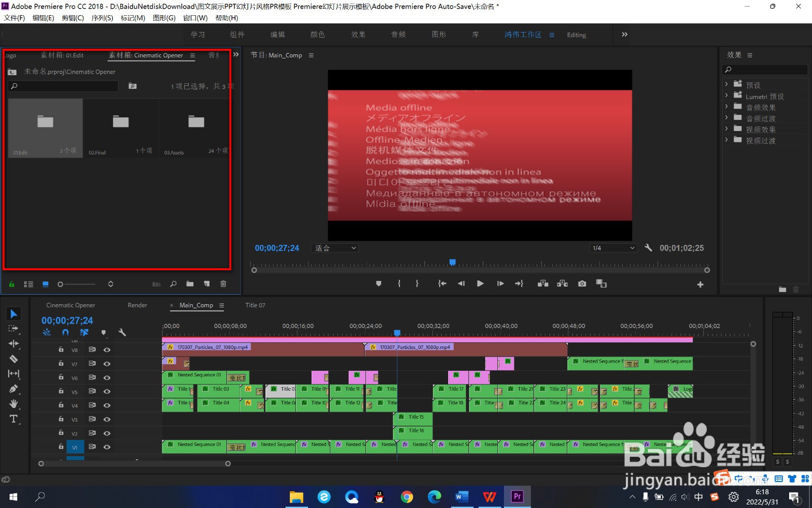The width and height of the screenshot is (812, 508).
Task: Play the program monitor
Action: 480,284
